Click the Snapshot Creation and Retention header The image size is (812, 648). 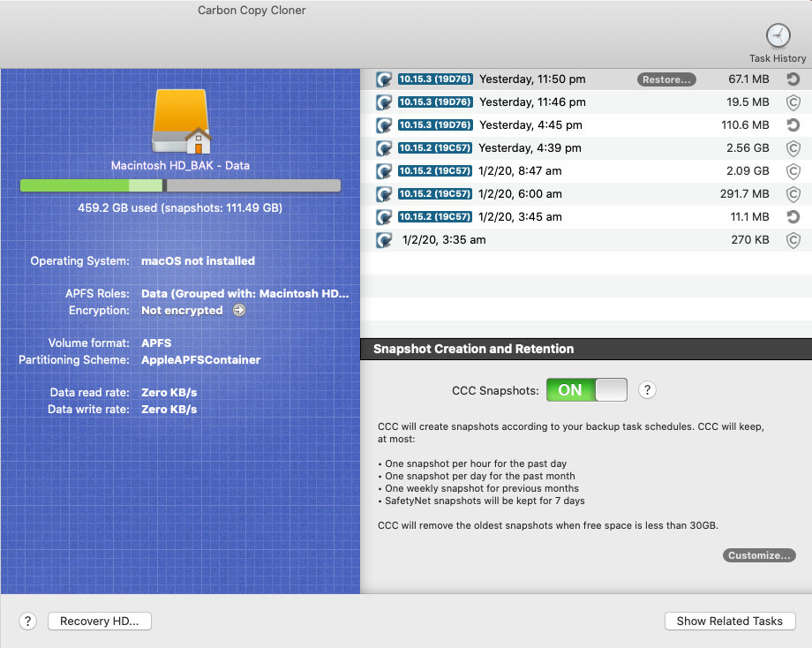tap(473, 349)
